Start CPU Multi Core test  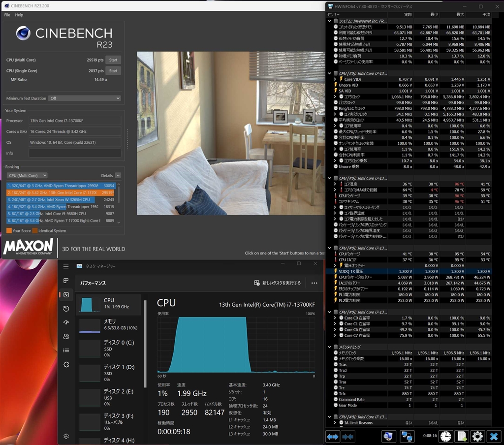coord(113,60)
